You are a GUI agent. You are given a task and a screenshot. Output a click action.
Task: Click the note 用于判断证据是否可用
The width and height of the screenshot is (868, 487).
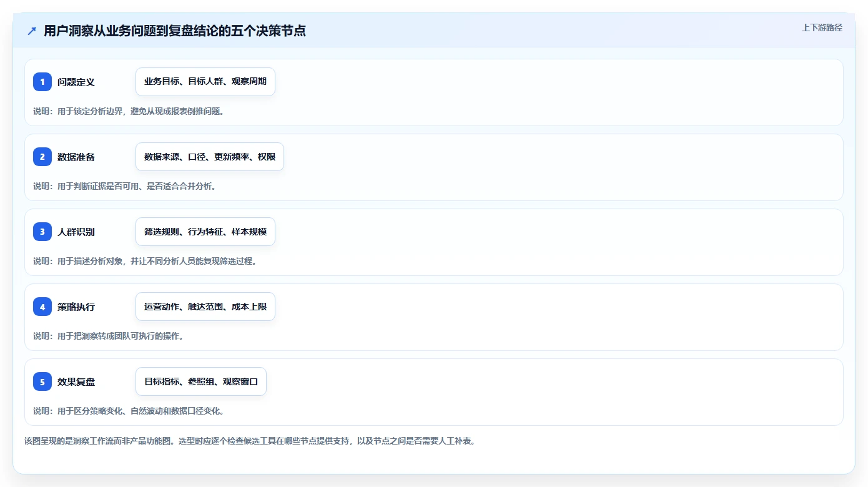tap(124, 186)
